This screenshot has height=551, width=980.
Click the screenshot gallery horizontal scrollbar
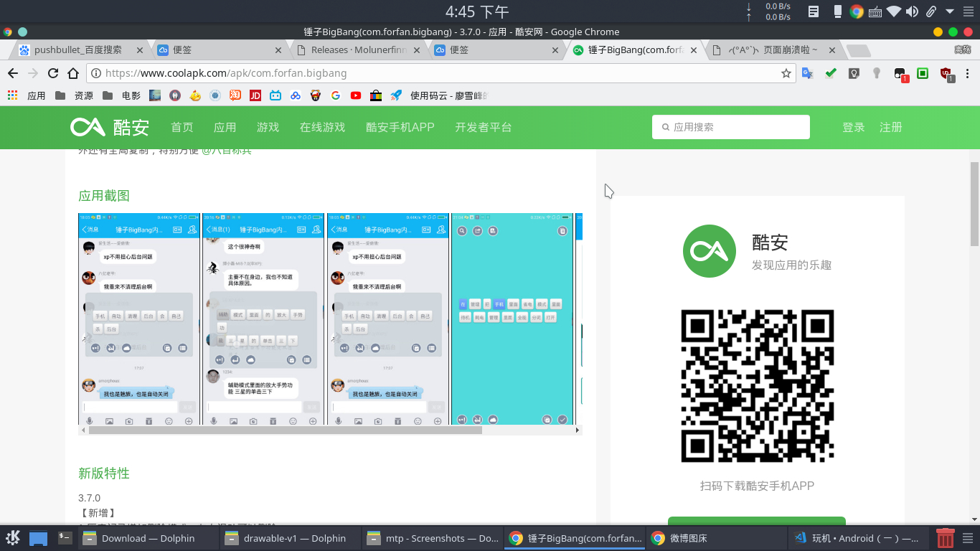tap(286, 430)
